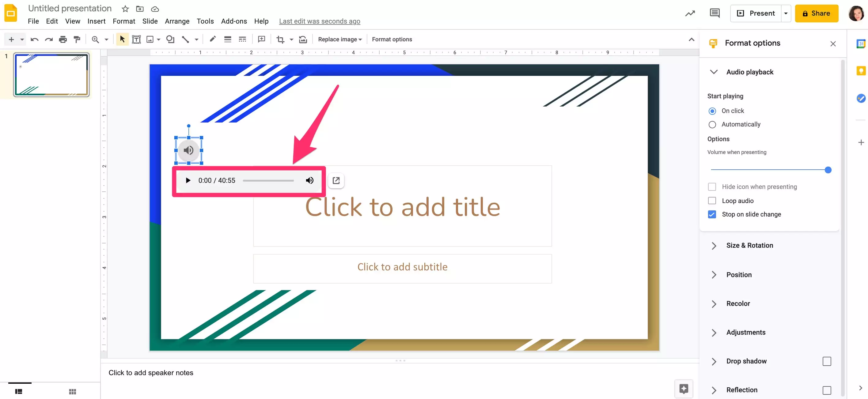This screenshot has width=868, height=399.
Task: Click the crop image icon
Action: [280, 40]
